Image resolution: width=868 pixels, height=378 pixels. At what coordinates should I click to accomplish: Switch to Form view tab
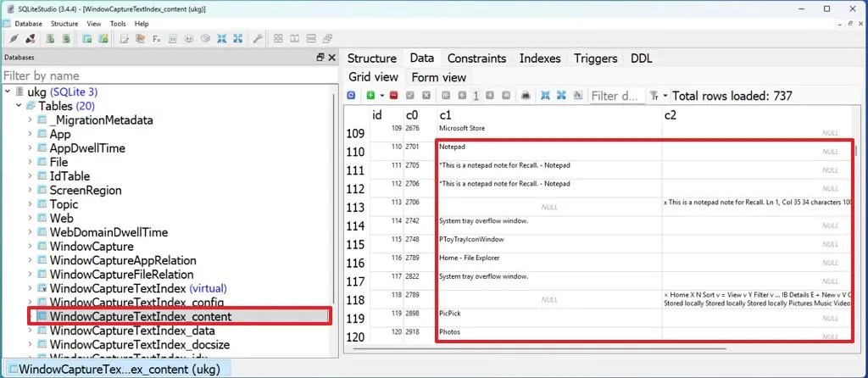tap(439, 77)
